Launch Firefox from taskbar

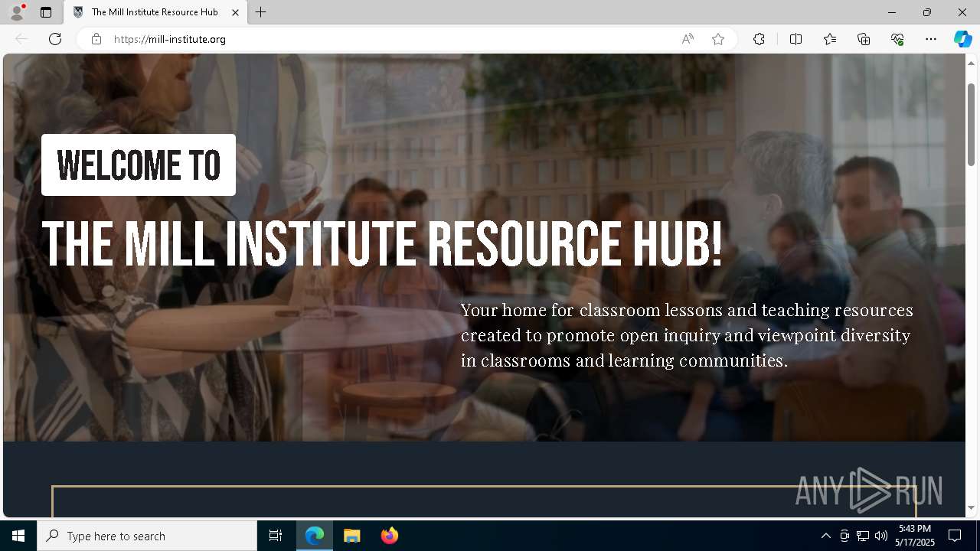tap(390, 536)
